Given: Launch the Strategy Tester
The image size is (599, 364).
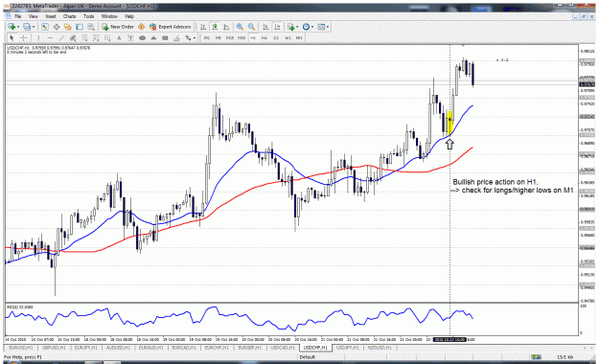Looking at the screenshot, I should point(91,27).
